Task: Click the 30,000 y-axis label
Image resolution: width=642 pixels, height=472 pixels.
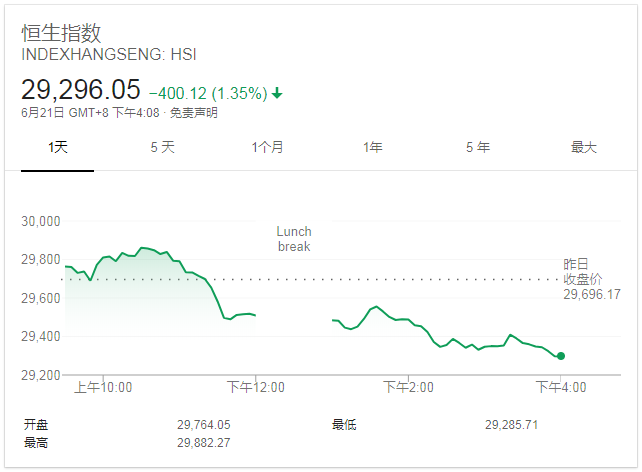Action: click(41, 221)
